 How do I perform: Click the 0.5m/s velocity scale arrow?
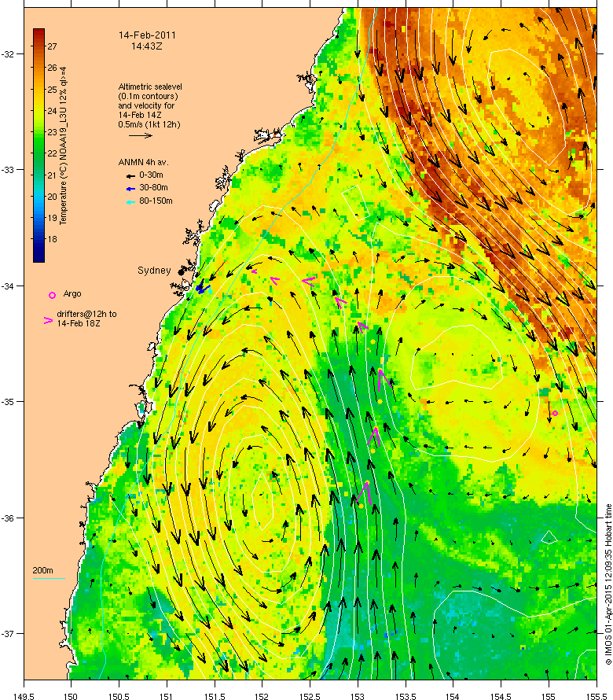tap(141, 135)
